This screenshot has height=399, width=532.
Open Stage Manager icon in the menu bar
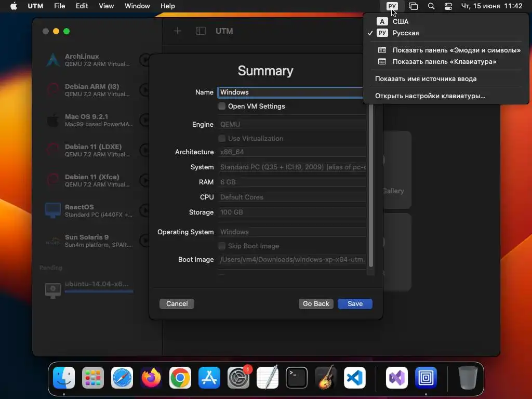coord(413,6)
